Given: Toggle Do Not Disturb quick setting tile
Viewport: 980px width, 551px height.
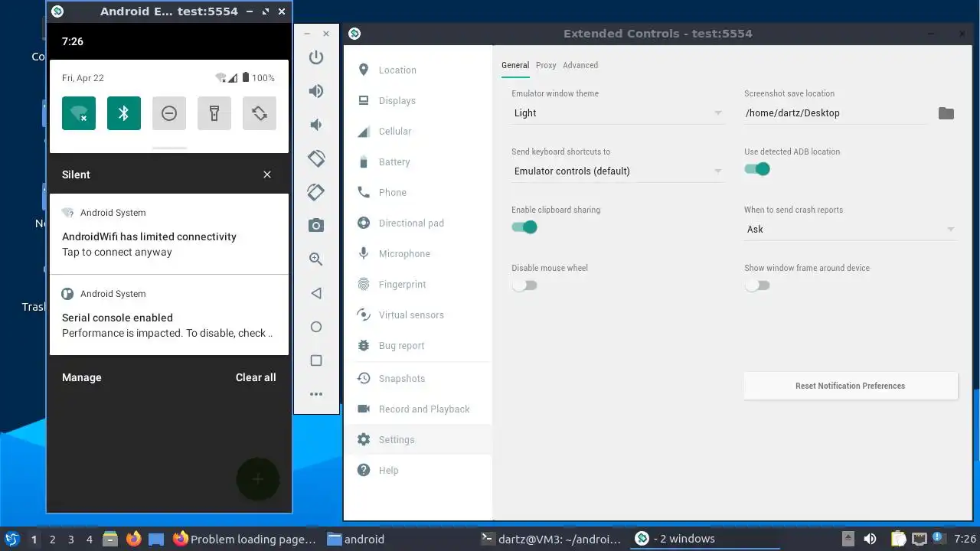Looking at the screenshot, I should coord(169,113).
